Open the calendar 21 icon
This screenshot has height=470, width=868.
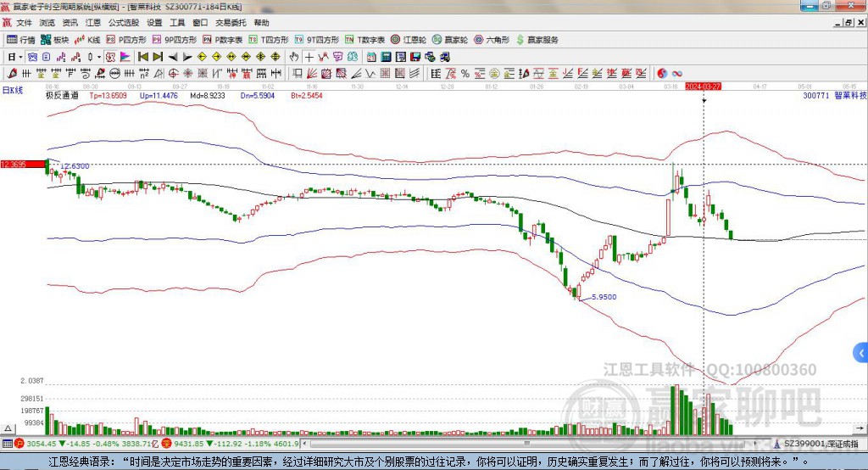371,57
